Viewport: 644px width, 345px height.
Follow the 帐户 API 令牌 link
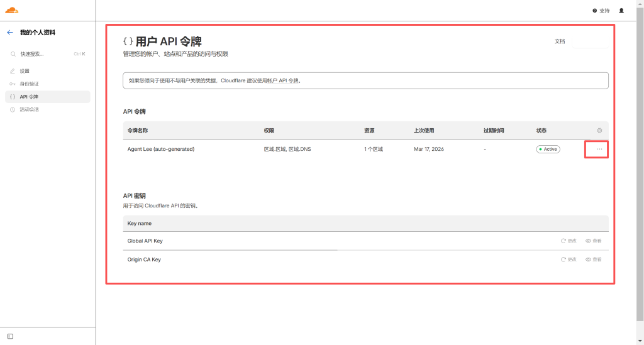pyautogui.click(x=283, y=81)
